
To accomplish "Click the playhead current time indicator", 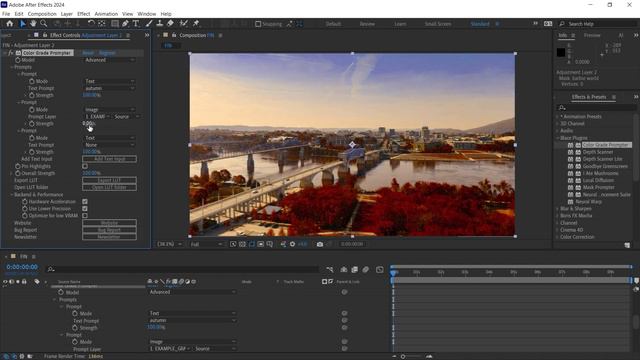I will pos(393,273).
